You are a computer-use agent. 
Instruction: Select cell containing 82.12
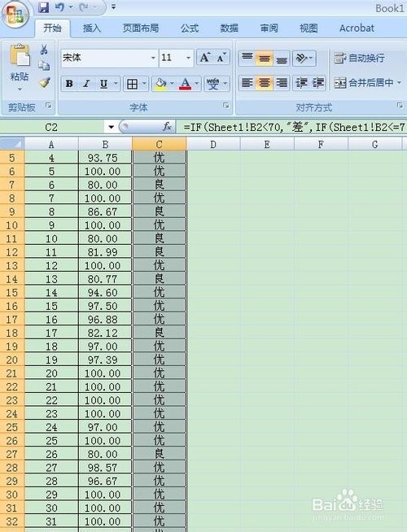105,333
